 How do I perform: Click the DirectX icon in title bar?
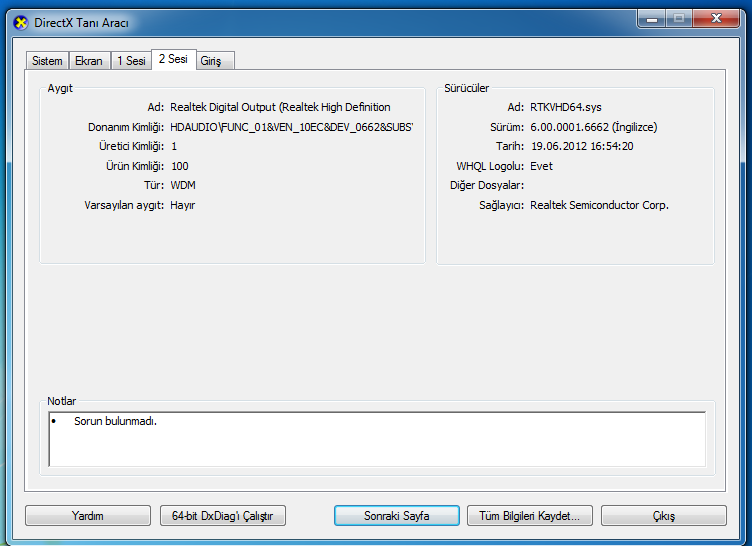(20, 22)
